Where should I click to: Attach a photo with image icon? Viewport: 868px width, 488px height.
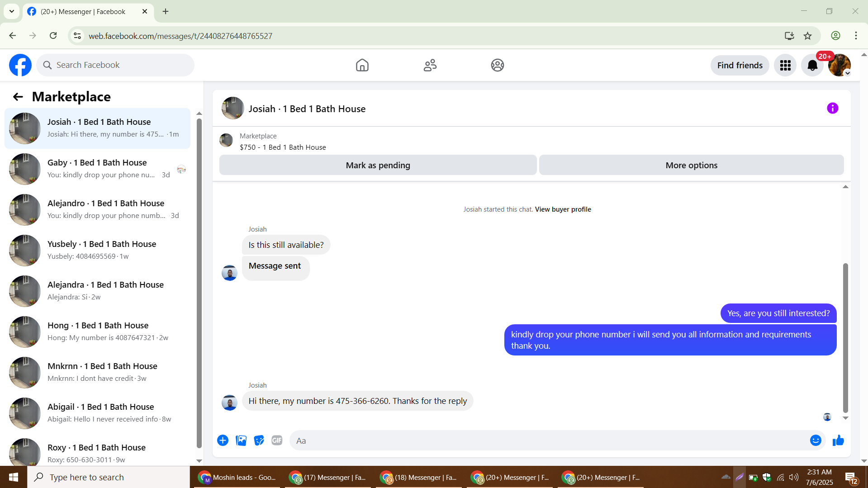241,441
